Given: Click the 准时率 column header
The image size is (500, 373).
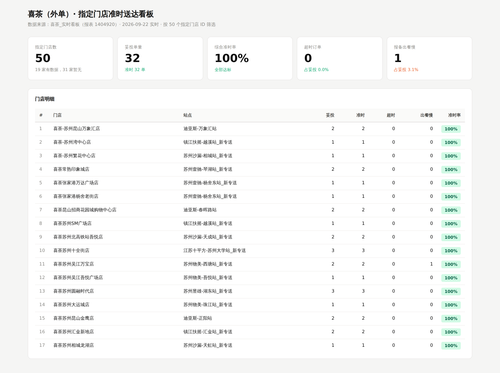Looking at the screenshot, I should click(x=454, y=115).
